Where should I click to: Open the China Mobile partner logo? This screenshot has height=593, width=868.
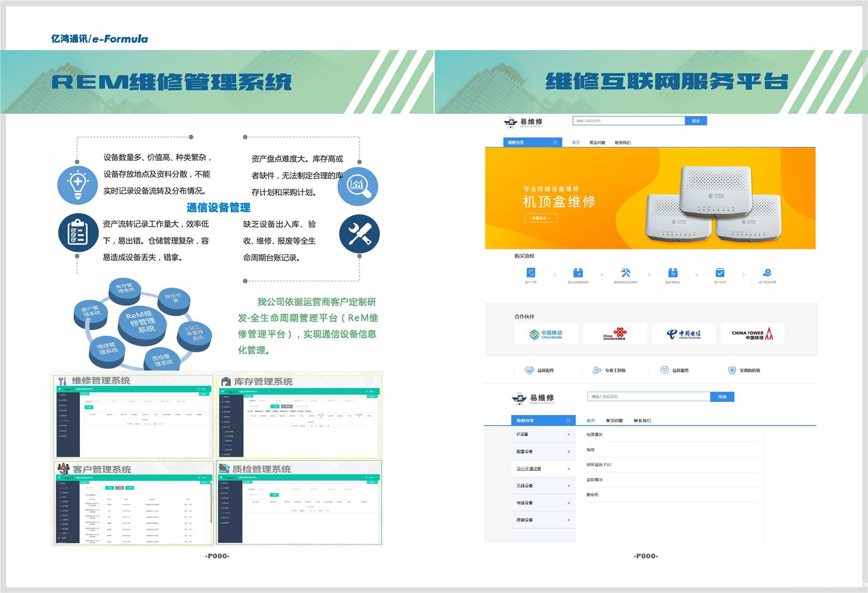click(546, 334)
